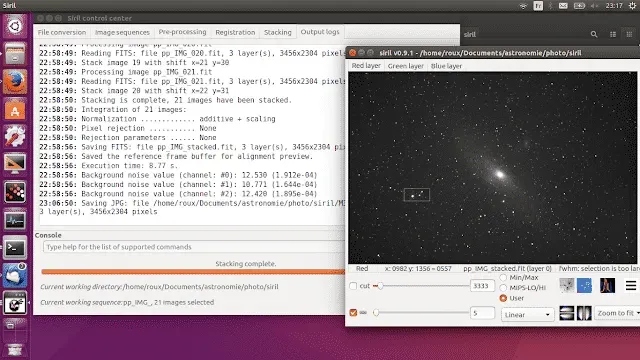
Task: Open the sound volume indicator
Action: pyautogui.click(x=595, y=6)
